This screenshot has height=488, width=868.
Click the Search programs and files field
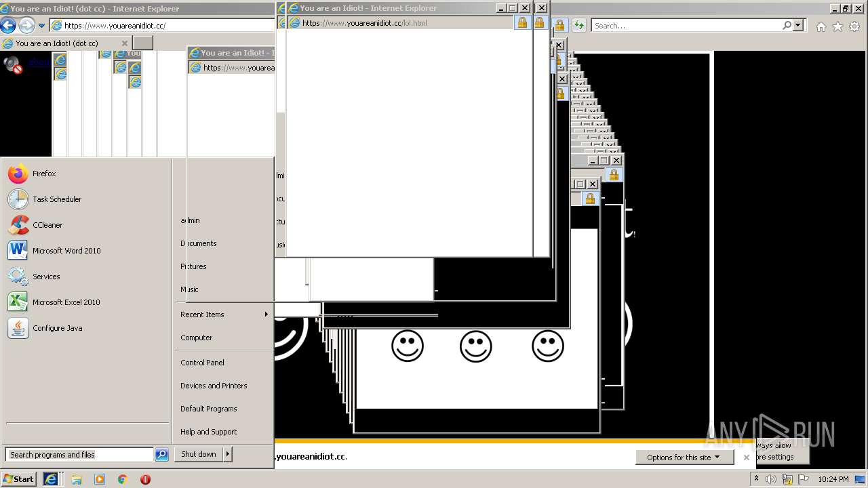coord(79,455)
